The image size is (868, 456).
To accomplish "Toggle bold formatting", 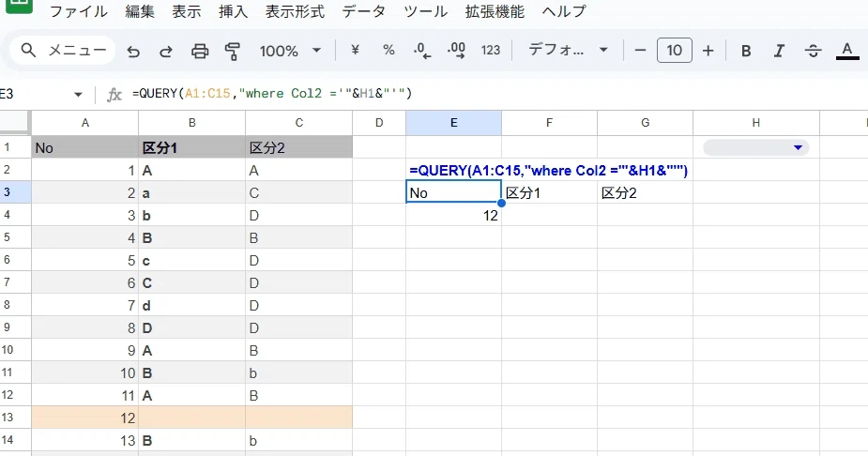I will 746,51.
